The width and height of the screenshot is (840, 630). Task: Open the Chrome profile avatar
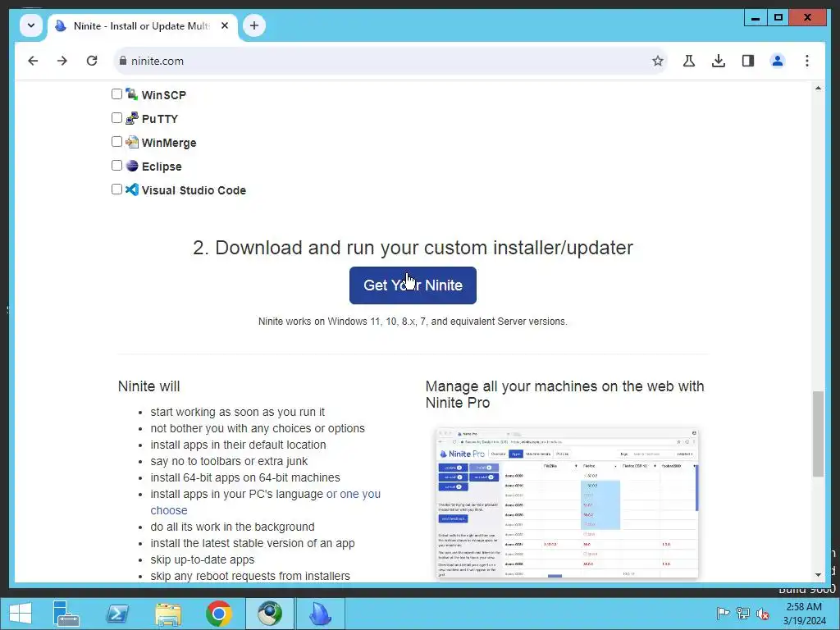tap(778, 61)
